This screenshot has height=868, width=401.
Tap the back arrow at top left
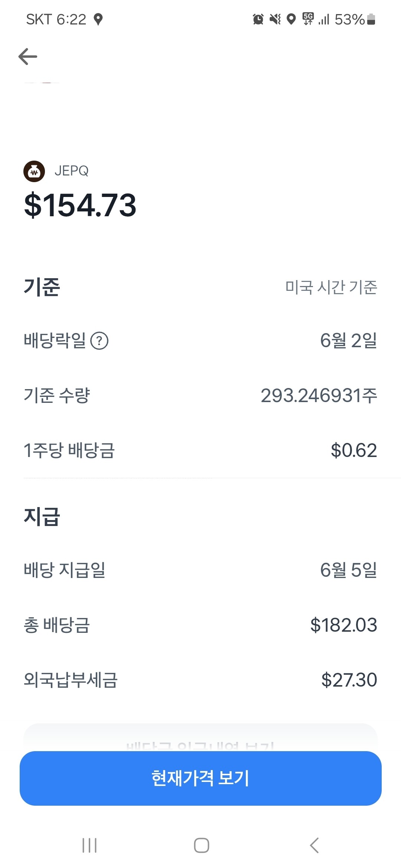point(28,56)
